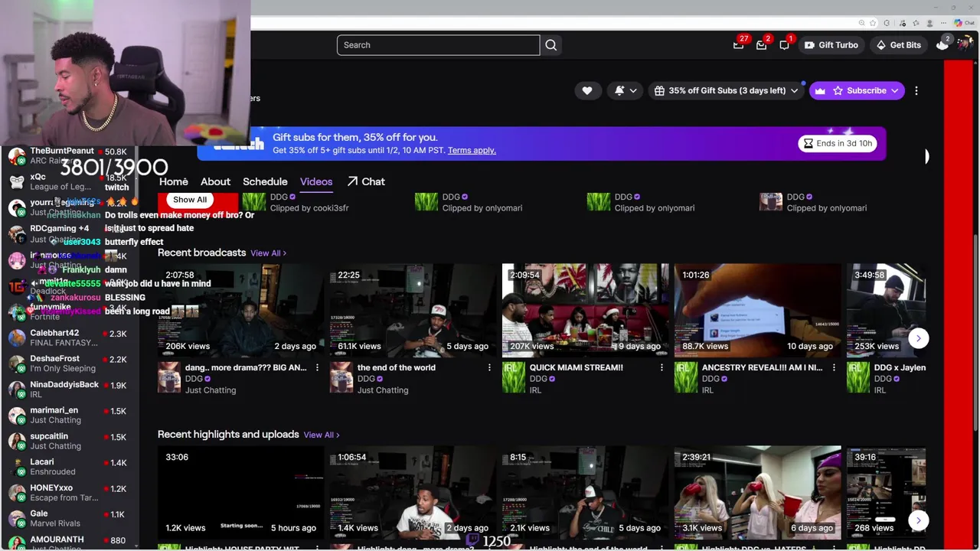Open HONEYxxo channel avatar
The height and width of the screenshot is (551, 980).
click(x=16, y=493)
